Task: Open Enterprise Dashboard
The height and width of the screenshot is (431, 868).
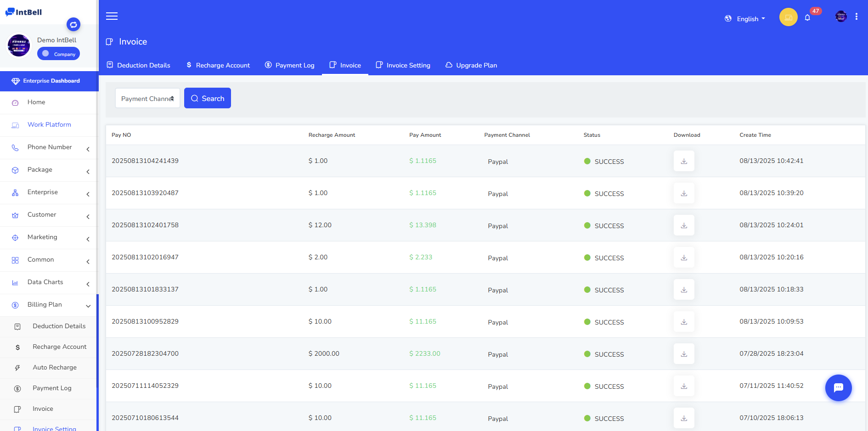Action: (49, 81)
